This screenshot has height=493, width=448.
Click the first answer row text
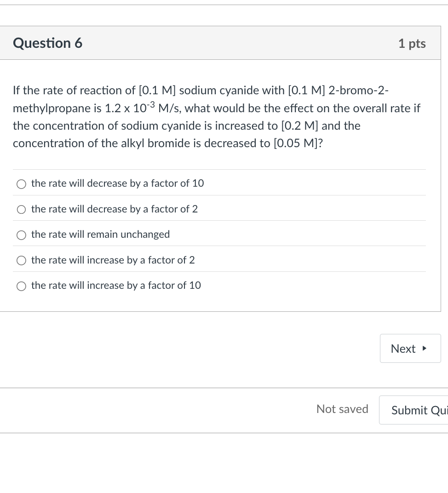117,183
